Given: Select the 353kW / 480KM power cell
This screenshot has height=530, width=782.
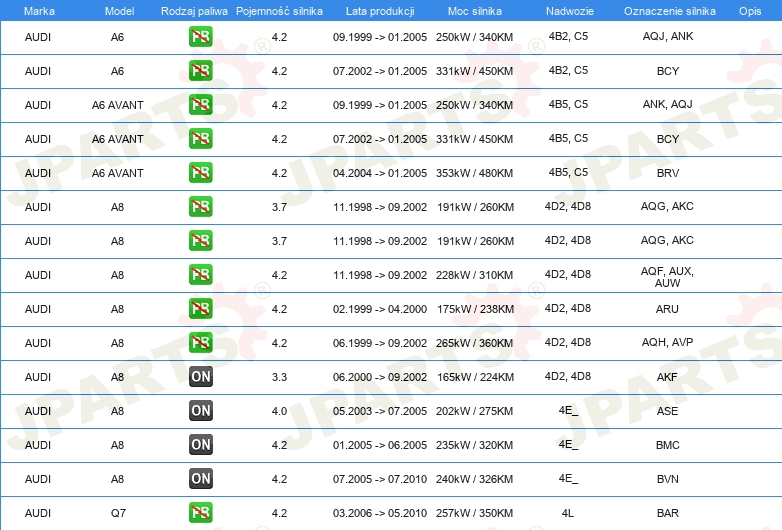Looking at the screenshot, I should (474, 173).
